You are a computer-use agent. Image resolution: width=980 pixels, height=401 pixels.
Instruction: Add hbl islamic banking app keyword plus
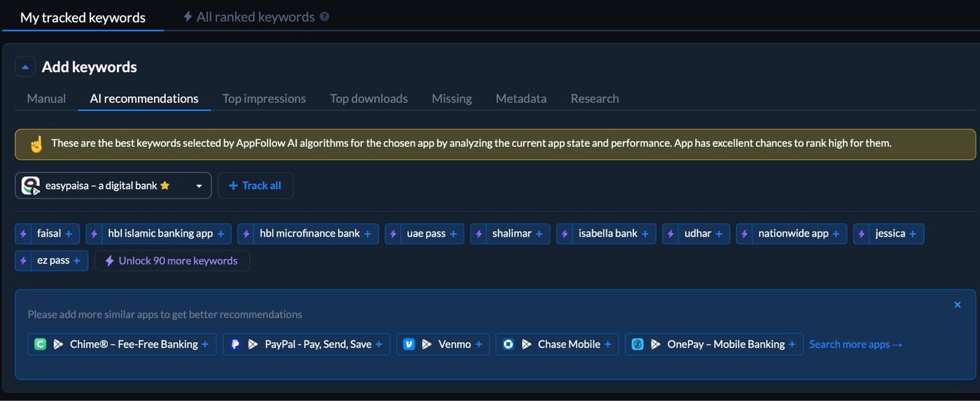(x=220, y=234)
